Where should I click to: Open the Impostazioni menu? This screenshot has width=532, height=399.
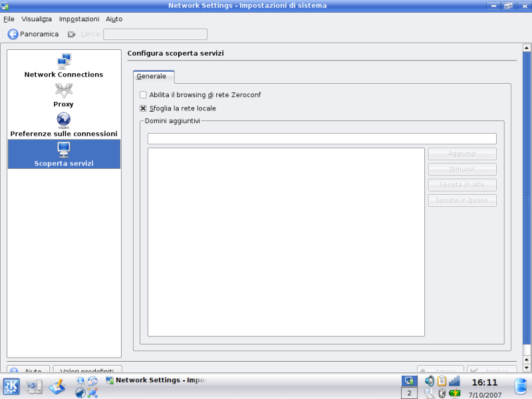pos(78,19)
